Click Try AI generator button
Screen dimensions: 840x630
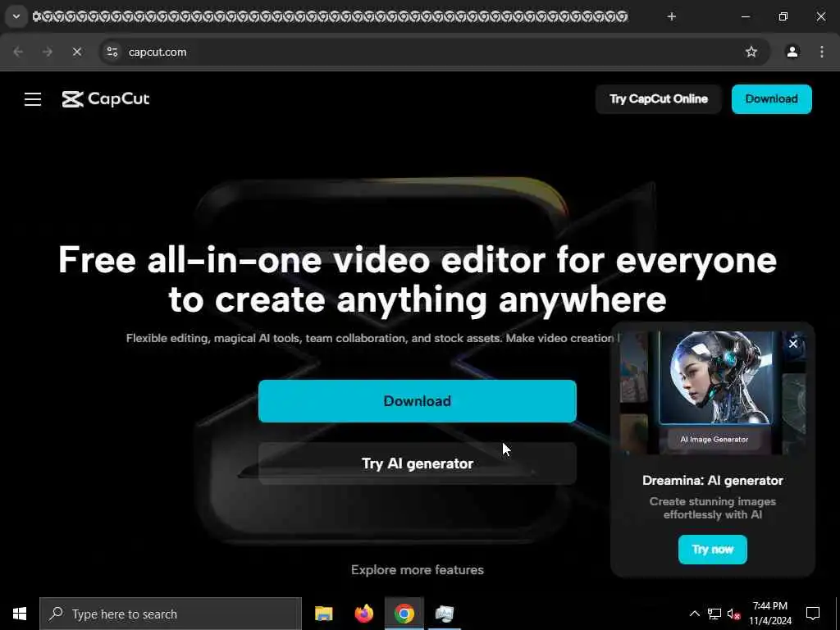[418, 463]
